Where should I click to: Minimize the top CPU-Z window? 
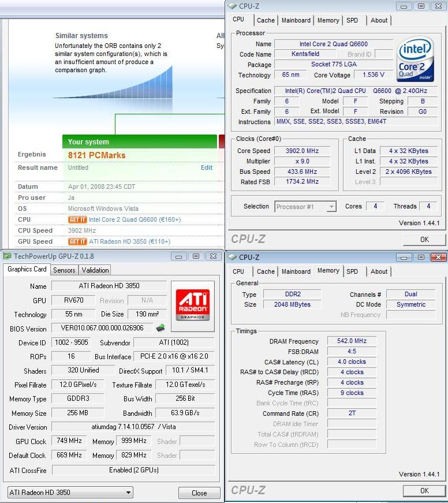click(404, 6)
